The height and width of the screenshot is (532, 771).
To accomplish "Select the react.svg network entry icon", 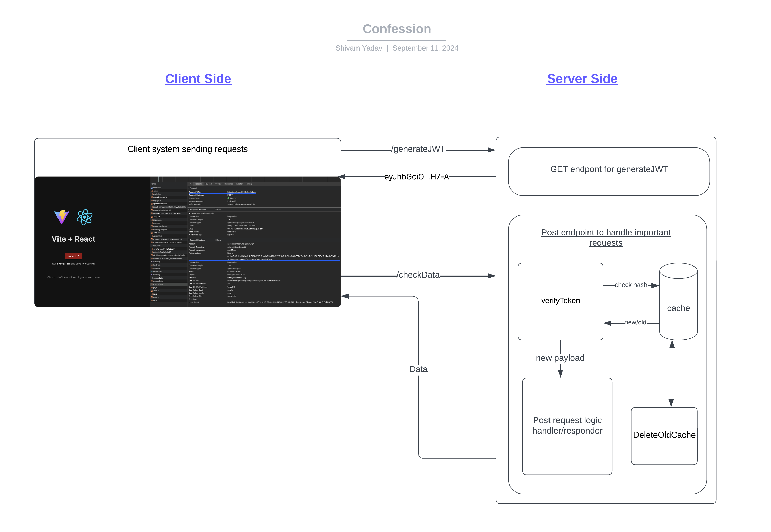I will (152, 271).
